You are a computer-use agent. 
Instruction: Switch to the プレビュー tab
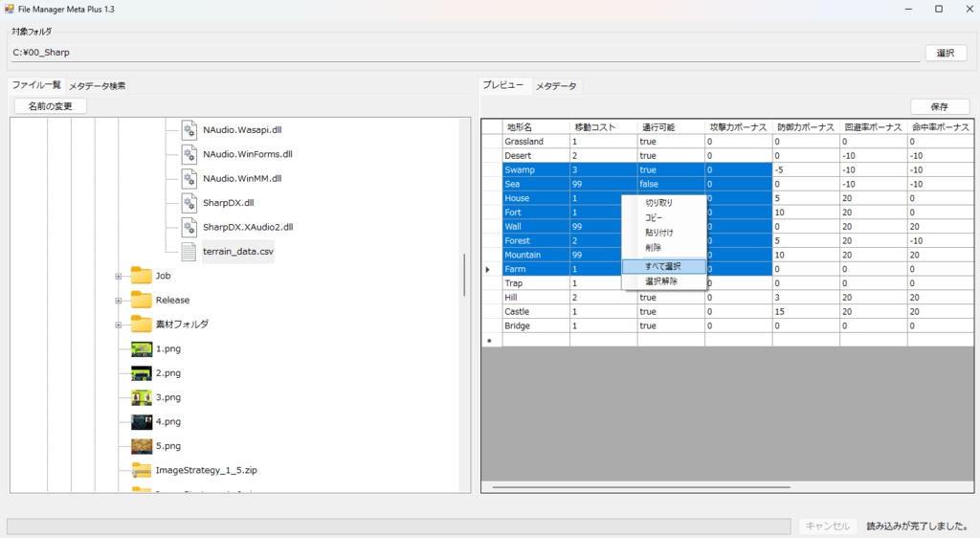coord(503,85)
